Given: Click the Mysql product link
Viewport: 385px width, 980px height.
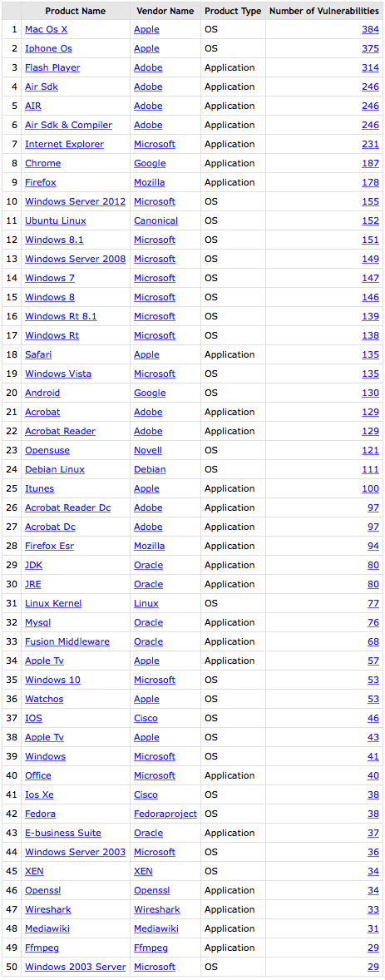Looking at the screenshot, I should tap(38, 622).
